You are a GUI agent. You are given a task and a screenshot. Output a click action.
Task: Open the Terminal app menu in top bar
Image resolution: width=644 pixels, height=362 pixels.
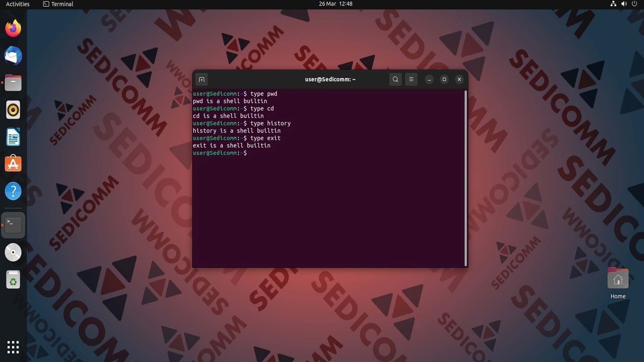[x=58, y=4]
